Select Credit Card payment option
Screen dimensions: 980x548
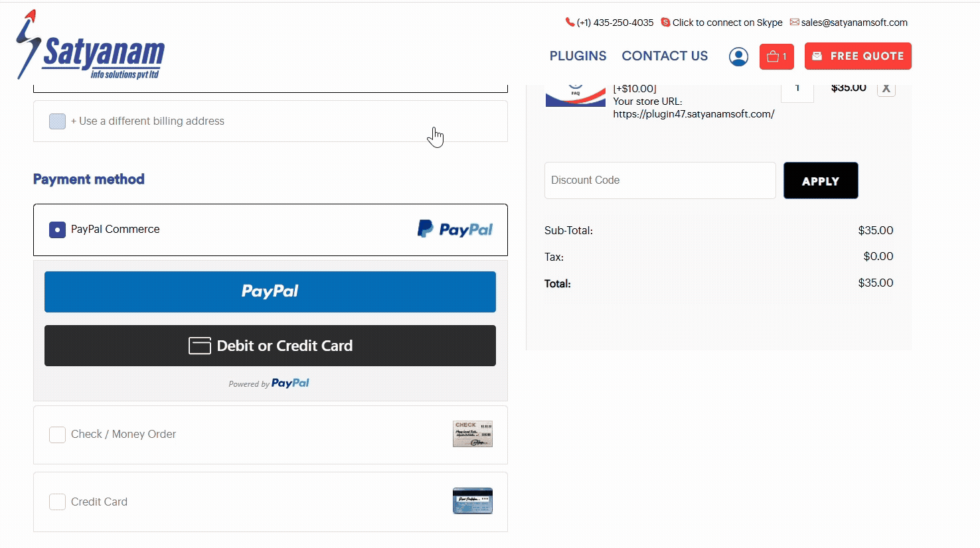[58, 502]
